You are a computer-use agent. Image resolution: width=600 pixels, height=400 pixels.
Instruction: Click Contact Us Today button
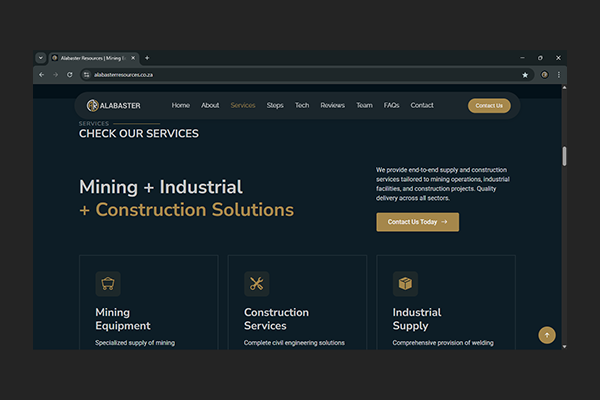[417, 222]
